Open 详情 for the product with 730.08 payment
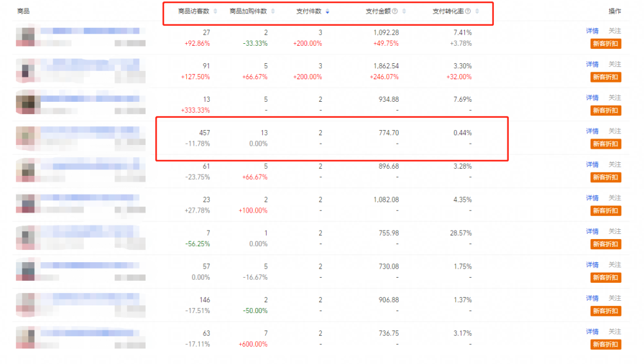Image resolution: width=644 pixels, height=364 pixels. [x=592, y=265]
